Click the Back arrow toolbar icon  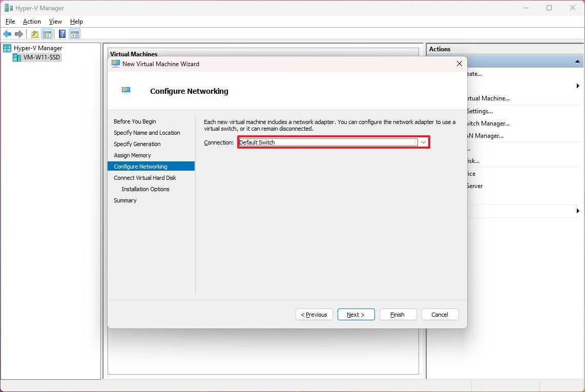7,34
